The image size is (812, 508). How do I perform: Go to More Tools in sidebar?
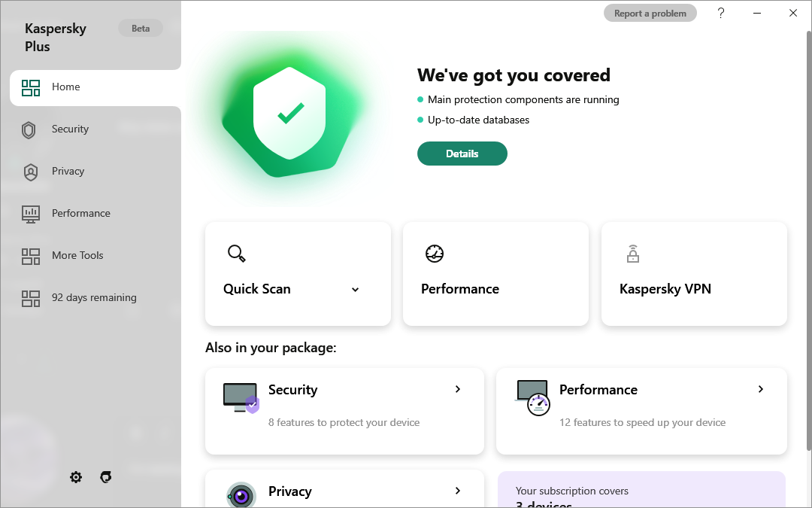click(x=77, y=256)
